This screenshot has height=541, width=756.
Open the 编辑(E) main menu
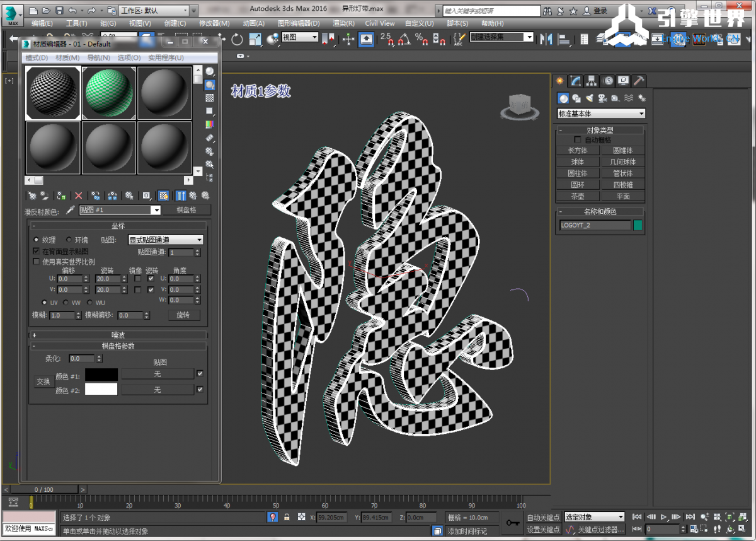pyautogui.click(x=42, y=23)
